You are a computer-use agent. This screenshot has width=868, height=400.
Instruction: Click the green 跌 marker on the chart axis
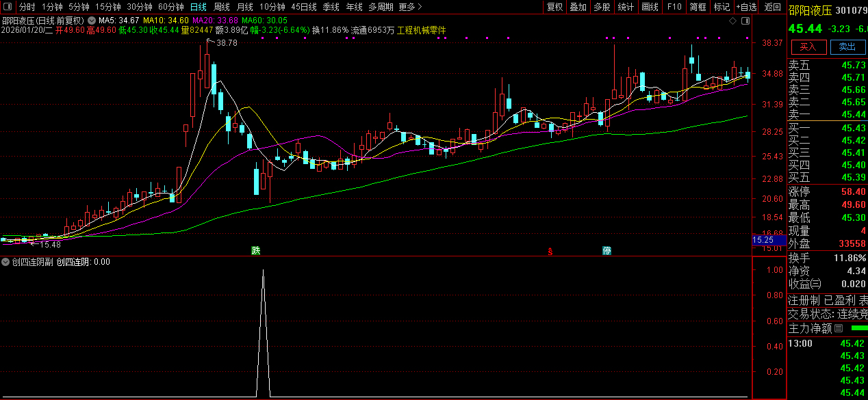[x=256, y=251]
